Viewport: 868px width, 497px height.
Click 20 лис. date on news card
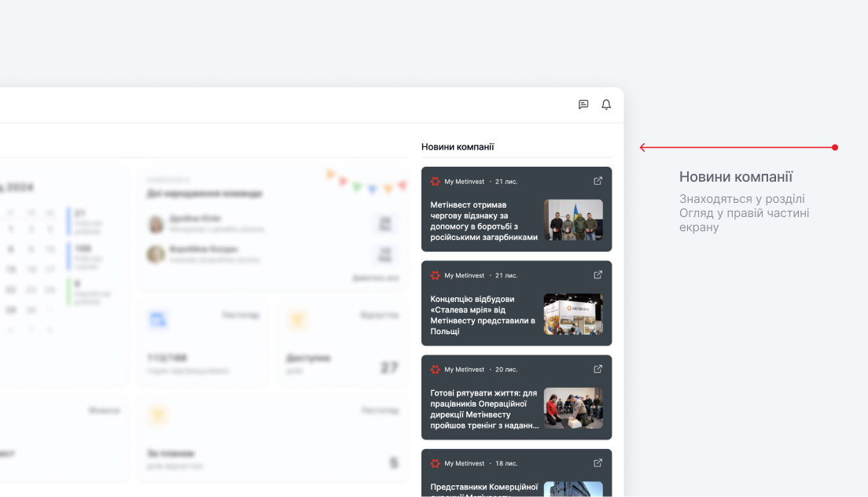506,370
